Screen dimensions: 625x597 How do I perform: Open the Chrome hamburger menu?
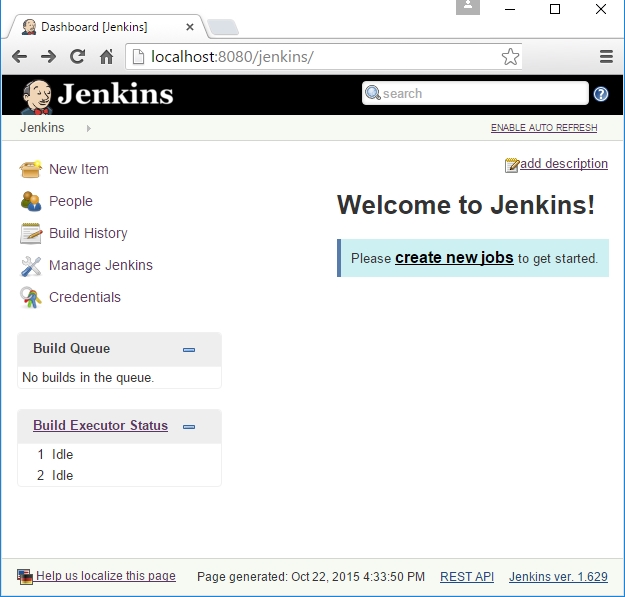[606, 57]
